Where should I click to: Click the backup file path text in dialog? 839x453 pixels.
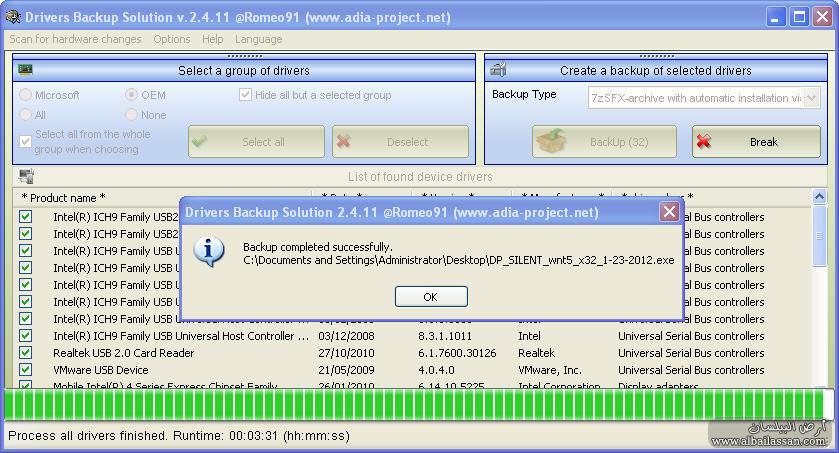click(459, 260)
